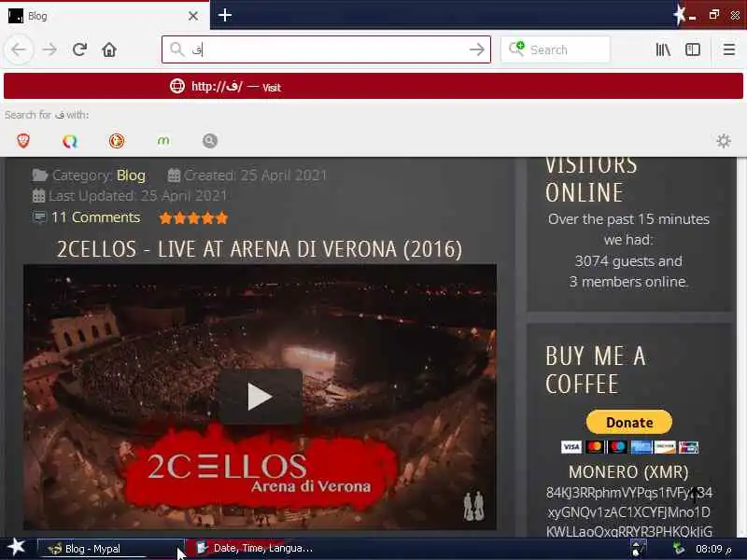Click the Visa card icon
The height and width of the screenshot is (560, 747).
pos(571,447)
